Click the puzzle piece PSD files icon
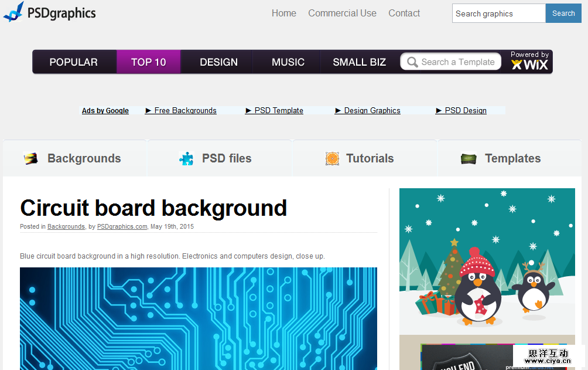Screen dimensions: 588x370 186,158
